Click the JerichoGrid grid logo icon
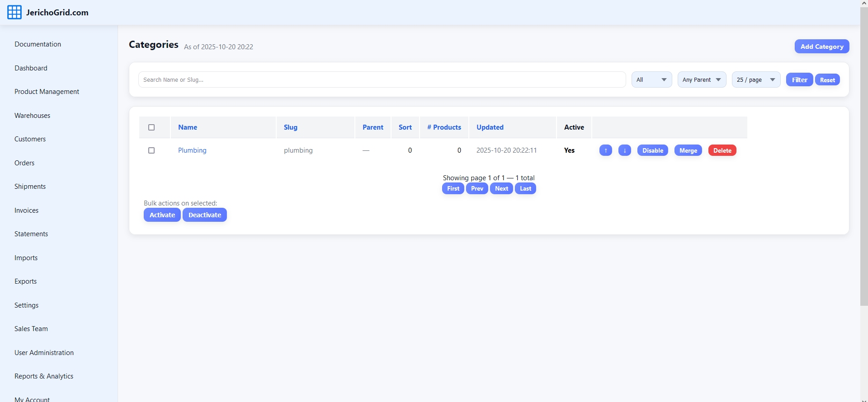Screen dimensions: 868x402 coord(14,12)
